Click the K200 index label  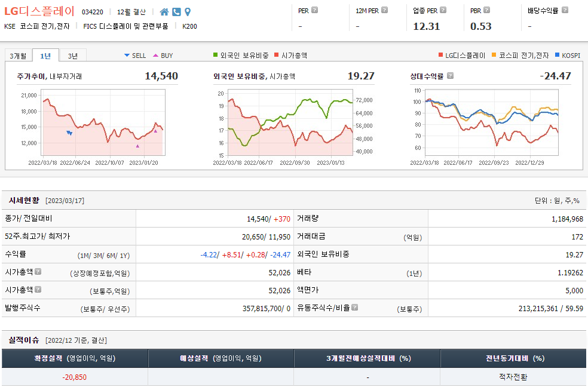tap(189, 26)
